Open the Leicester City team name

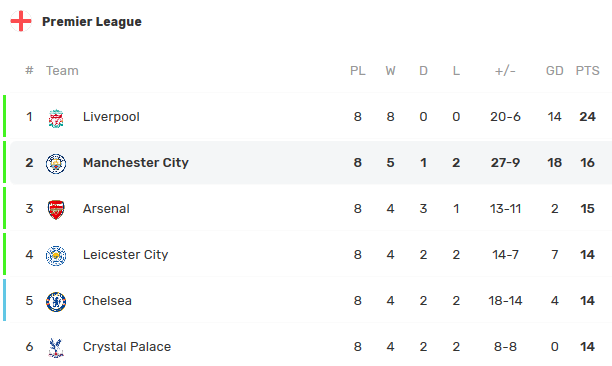point(126,255)
